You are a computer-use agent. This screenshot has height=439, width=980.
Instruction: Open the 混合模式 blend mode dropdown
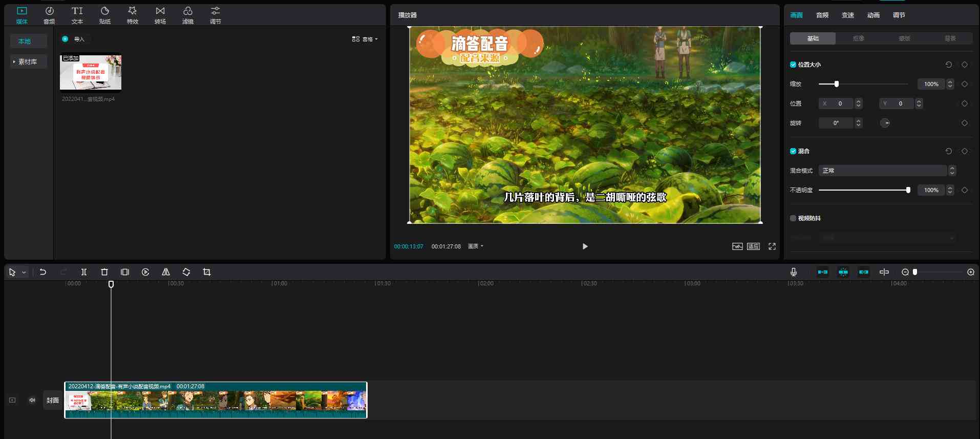[887, 171]
